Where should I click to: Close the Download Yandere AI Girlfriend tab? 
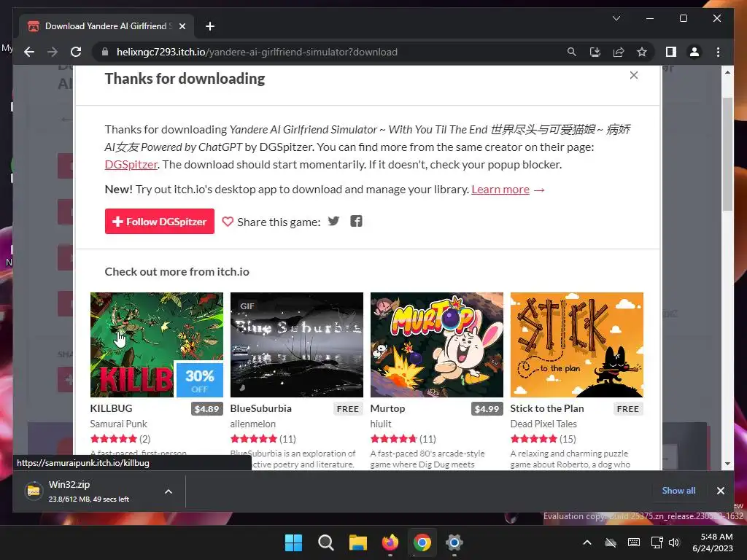pyautogui.click(x=182, y=26)
